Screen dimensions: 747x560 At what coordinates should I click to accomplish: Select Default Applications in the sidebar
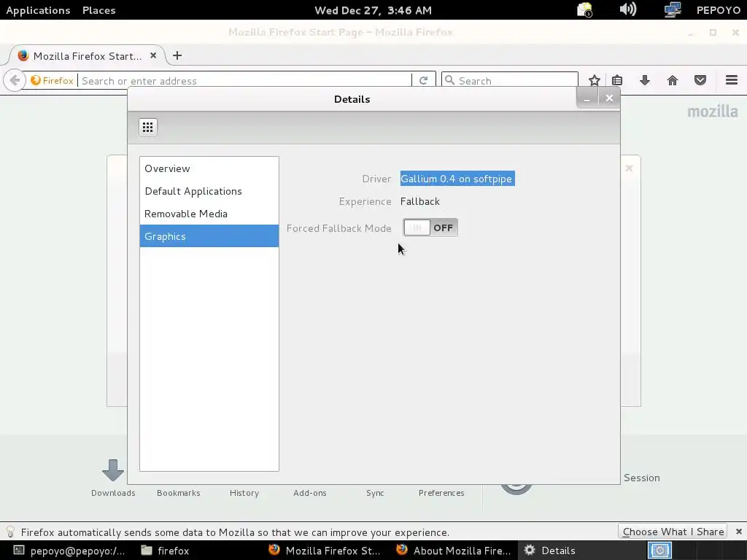pyautogui.click(x=209, y=191)
